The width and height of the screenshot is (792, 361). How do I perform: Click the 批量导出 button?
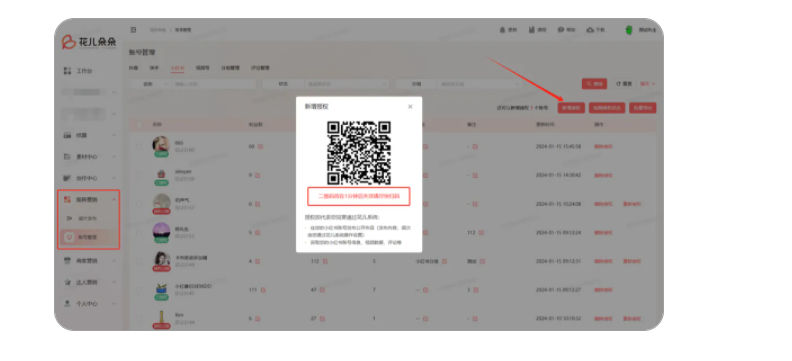click(x=642, y=108)
